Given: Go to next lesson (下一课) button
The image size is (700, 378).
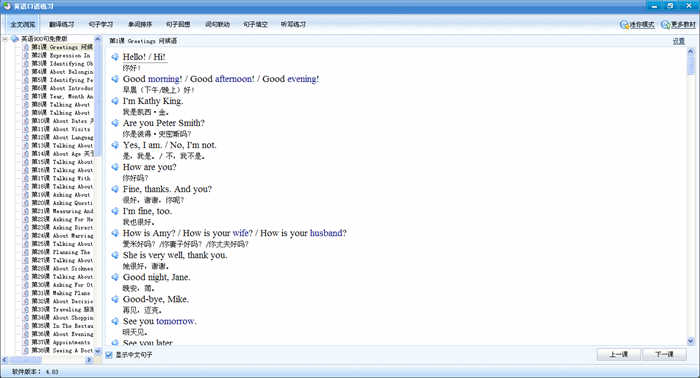Looking at the screenshot, I should 664,355.
